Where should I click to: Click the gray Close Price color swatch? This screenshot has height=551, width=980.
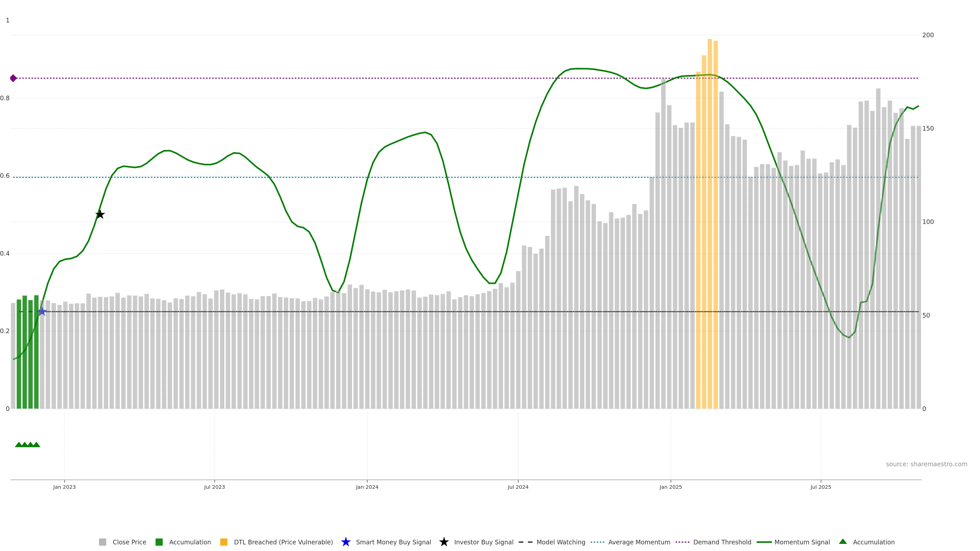103,542
